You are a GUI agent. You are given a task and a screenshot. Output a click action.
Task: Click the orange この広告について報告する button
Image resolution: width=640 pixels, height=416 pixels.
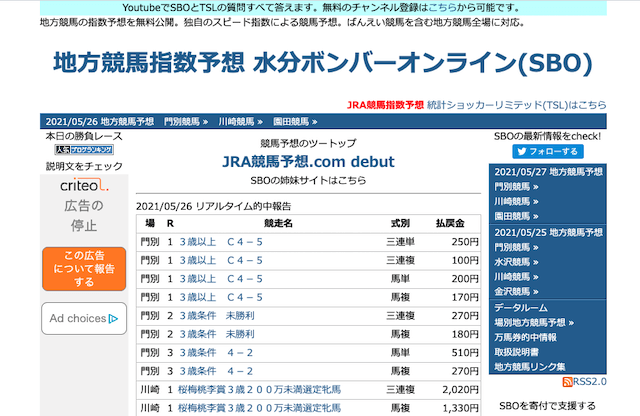(84, 269)
